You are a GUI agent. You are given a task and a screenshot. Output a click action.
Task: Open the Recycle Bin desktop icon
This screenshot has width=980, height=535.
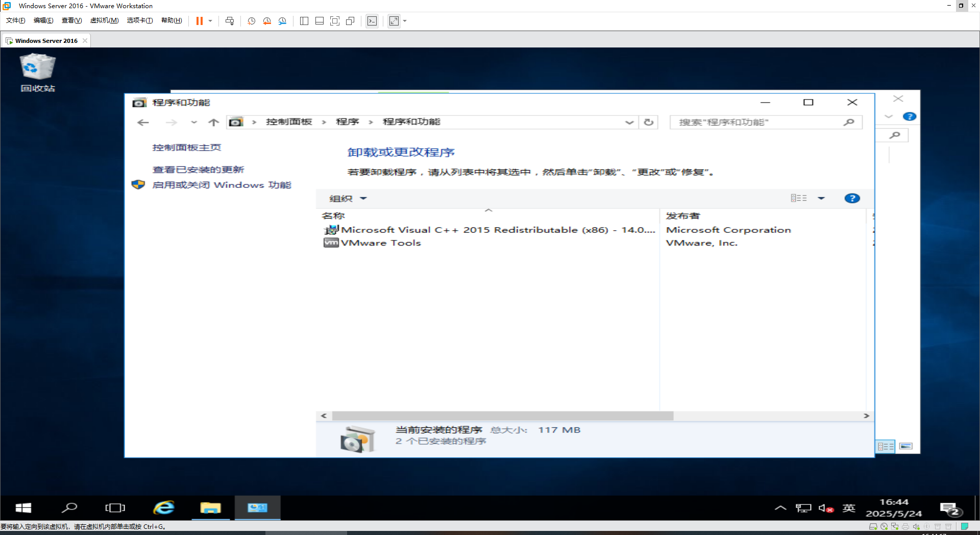click(38, 73)
